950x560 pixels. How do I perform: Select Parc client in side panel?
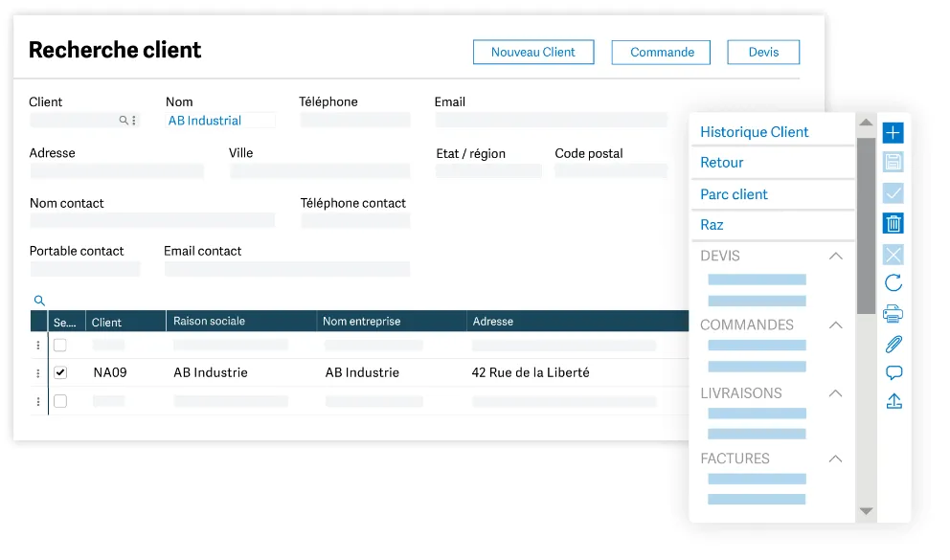tap(734, 194)
